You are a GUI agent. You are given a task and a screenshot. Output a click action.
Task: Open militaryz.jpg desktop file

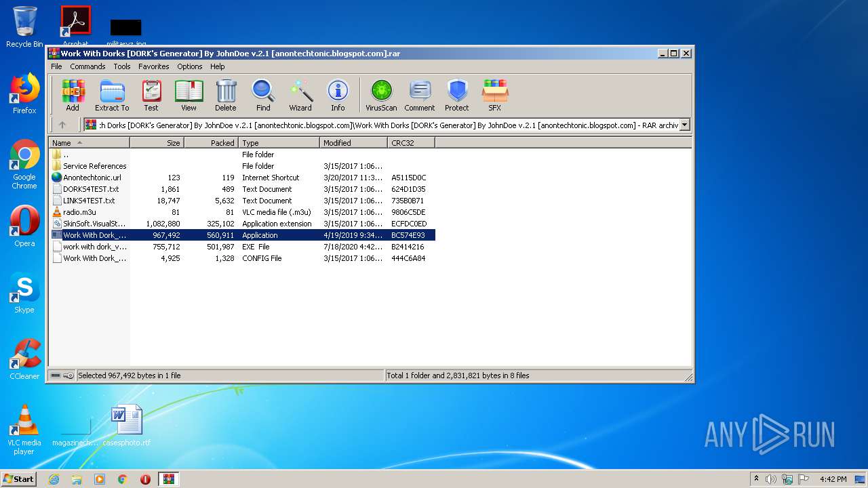tap(126, 32)
